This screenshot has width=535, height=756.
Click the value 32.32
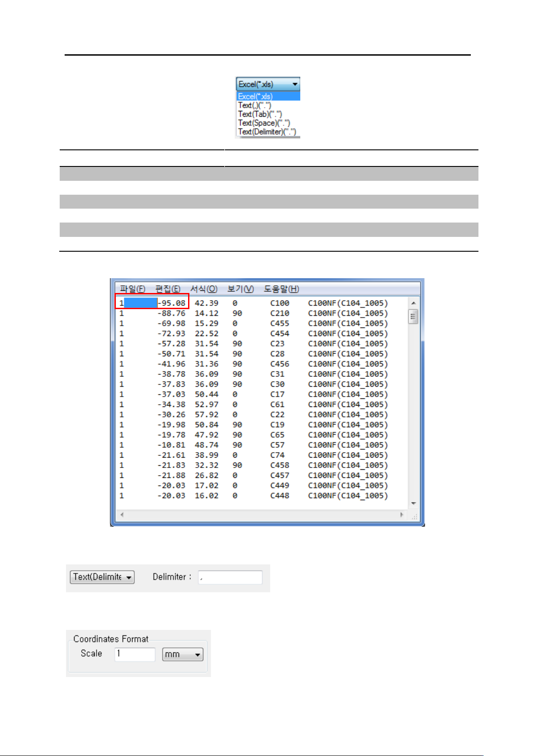tap(206, 465)
